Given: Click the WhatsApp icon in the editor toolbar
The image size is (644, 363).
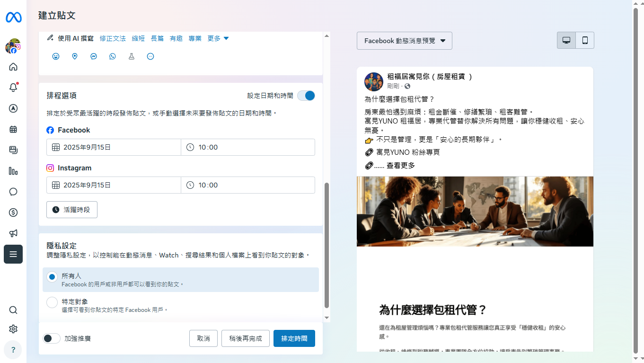Looking at the screenshot, I should click(x=113, y=56).
